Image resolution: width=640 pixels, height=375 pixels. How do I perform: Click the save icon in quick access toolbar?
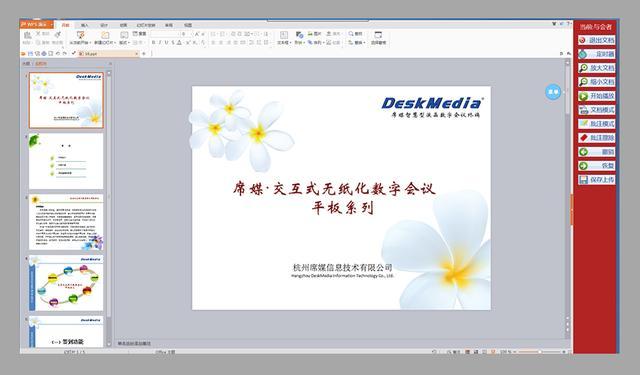tap(30, 53)
